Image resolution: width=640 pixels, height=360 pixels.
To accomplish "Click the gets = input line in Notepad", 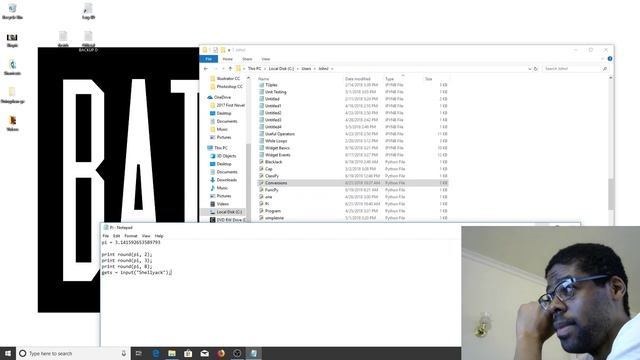I will 136,272.
